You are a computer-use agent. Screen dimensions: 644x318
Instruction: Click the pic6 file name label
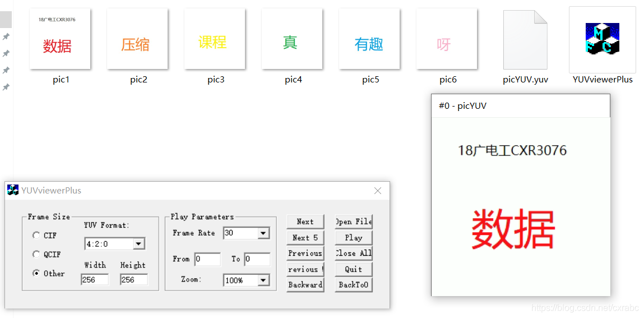point(448,80)
